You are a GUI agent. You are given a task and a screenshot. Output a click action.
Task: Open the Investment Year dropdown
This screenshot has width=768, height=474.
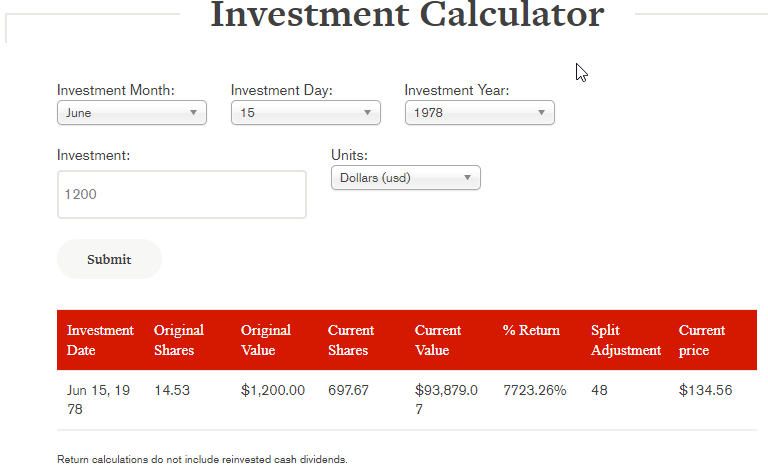point(479,113)
